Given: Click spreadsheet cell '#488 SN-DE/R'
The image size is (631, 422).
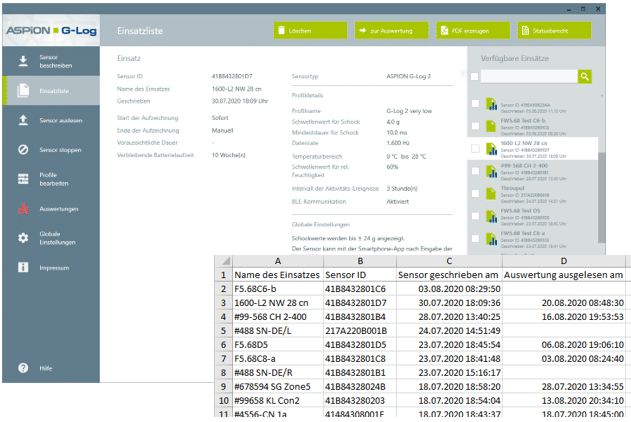Looking at the screenshot, I should [278, 373].
